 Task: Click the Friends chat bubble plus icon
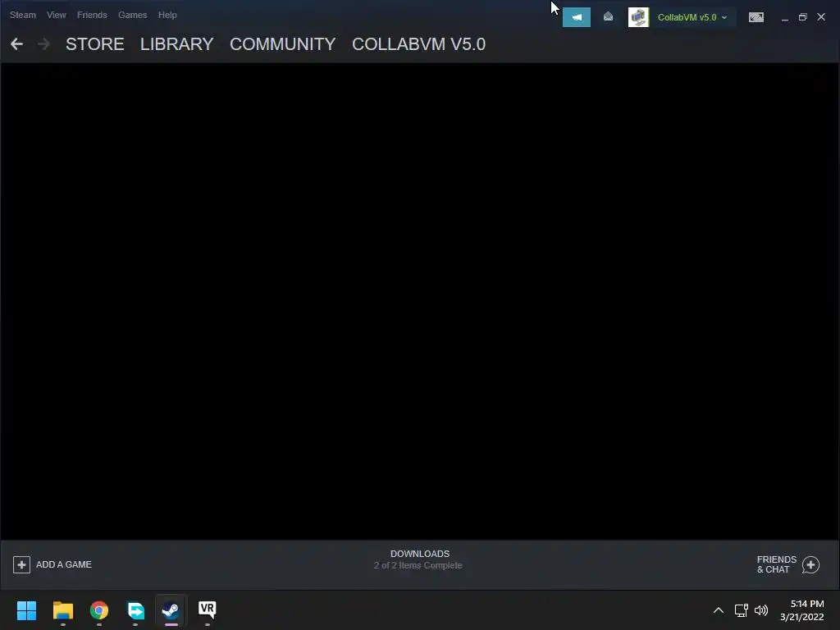[810, 564]
